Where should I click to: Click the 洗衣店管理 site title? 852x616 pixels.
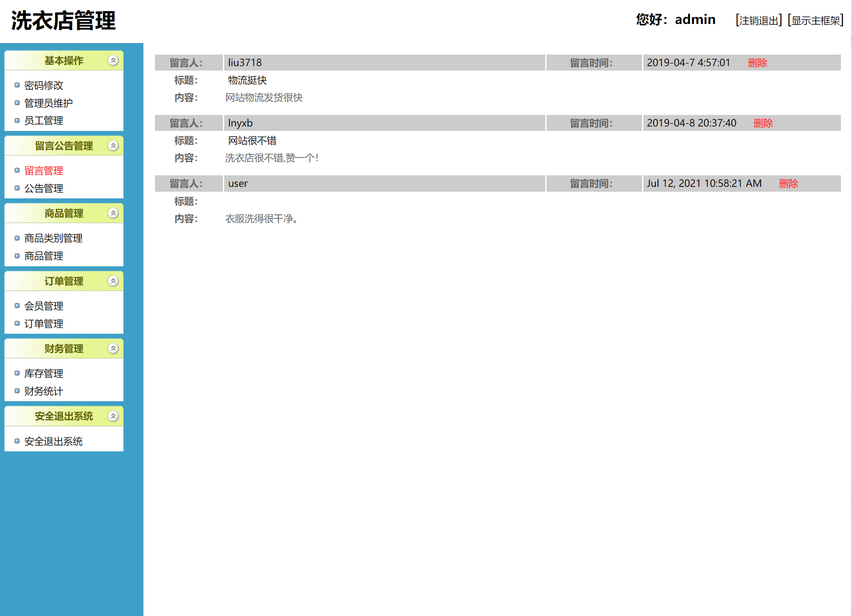point(63,21)
